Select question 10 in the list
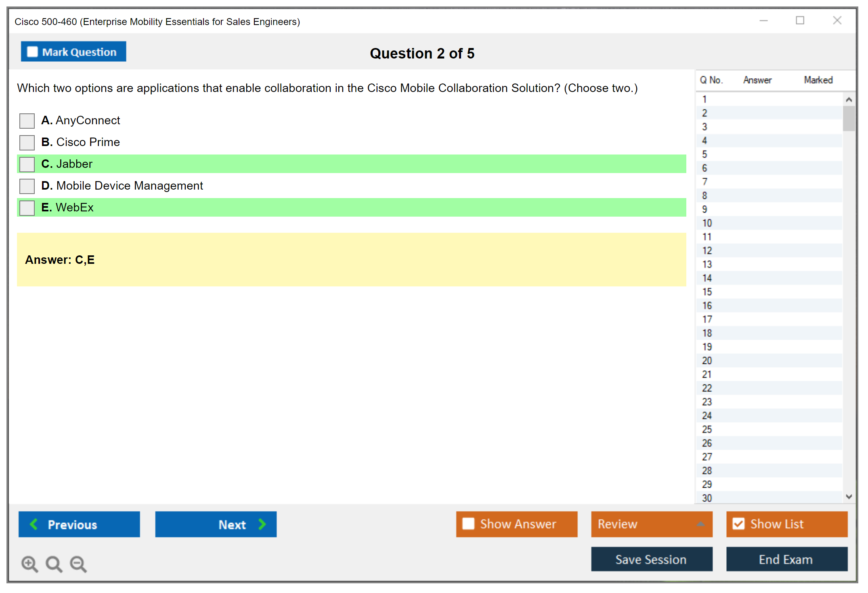The width and height of the screenshot is (868, 593). pos(707,223)
